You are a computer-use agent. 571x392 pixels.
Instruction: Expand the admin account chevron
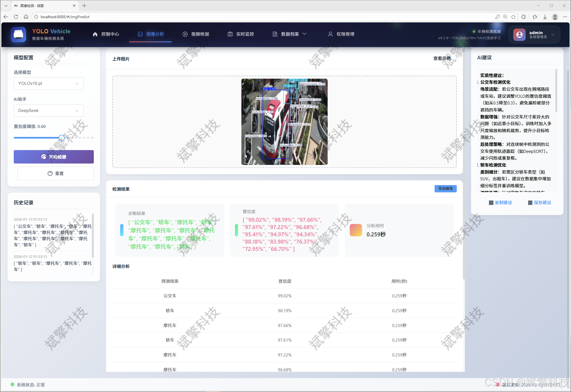[553, 35]
